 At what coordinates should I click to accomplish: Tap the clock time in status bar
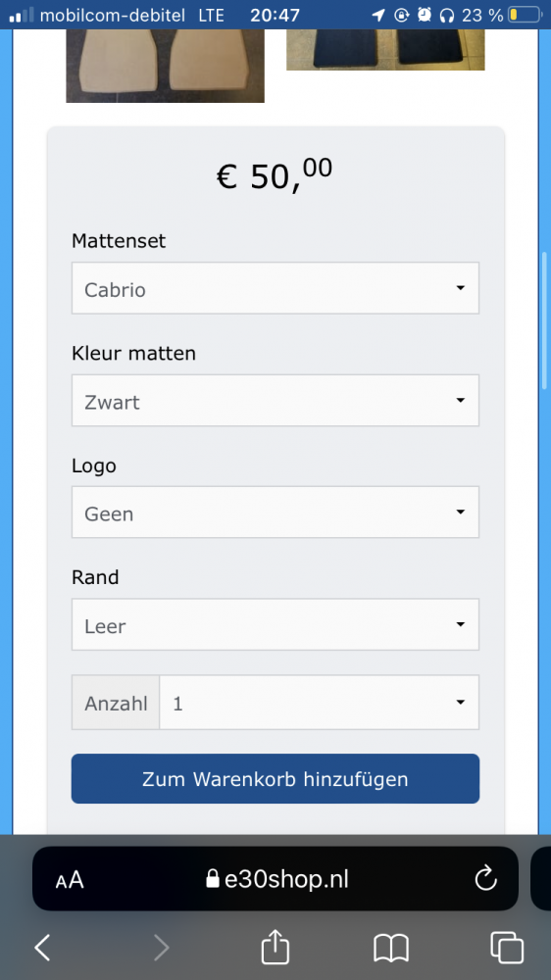point(275,15)
